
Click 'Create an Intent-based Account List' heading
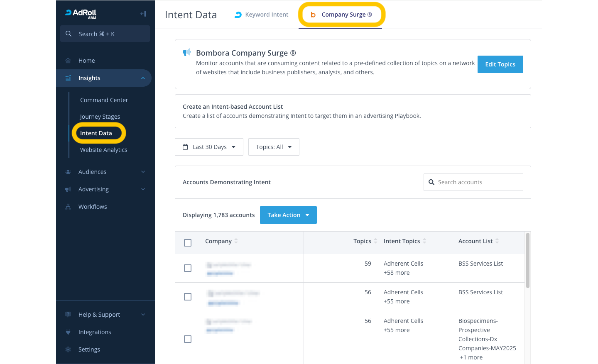(233, 107)
